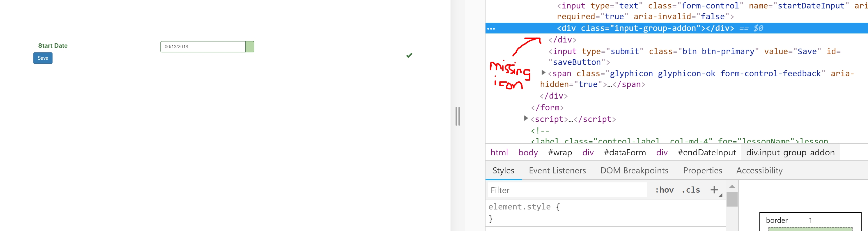
Task: Click the element.style rule block
Action: tap(605, 213)
